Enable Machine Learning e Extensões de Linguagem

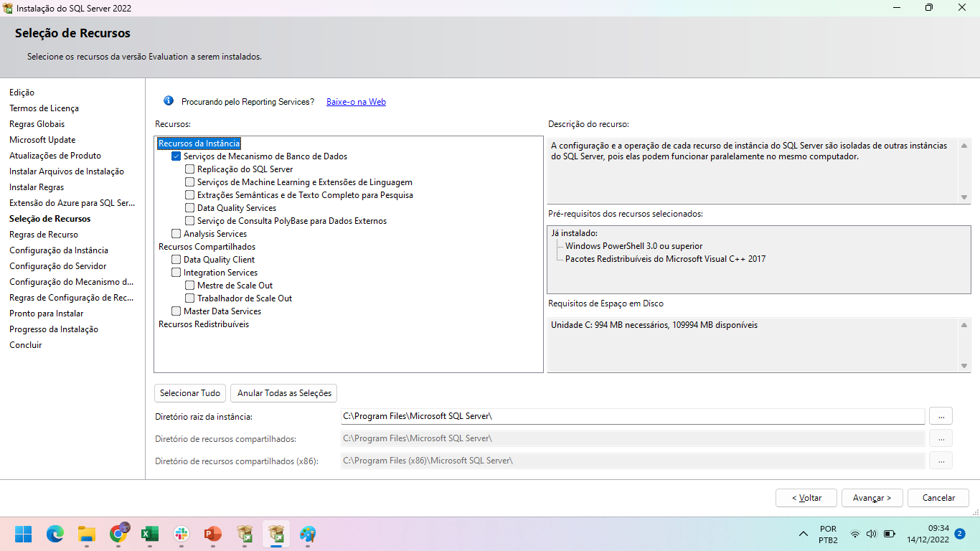(190, 182)
